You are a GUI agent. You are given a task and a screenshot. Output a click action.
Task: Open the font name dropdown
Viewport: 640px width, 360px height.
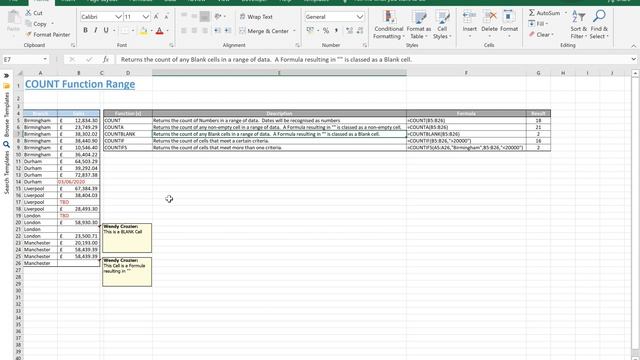pos(118,17)
